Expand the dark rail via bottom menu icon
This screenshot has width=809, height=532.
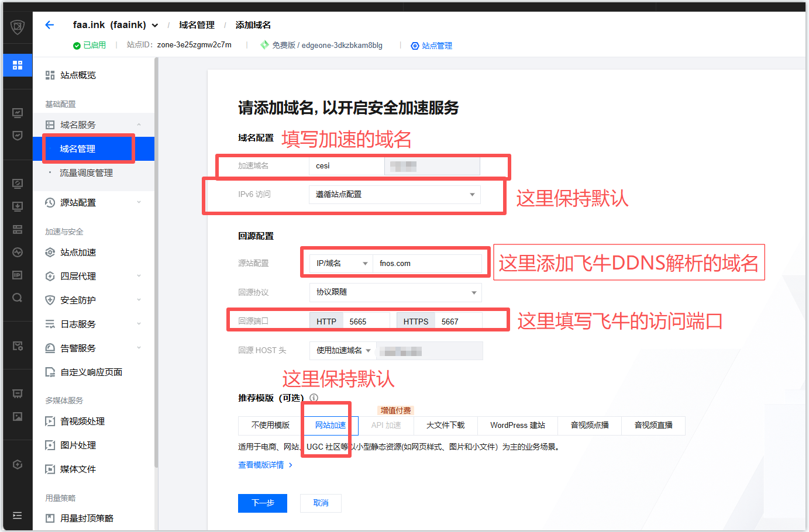[18, 516]
